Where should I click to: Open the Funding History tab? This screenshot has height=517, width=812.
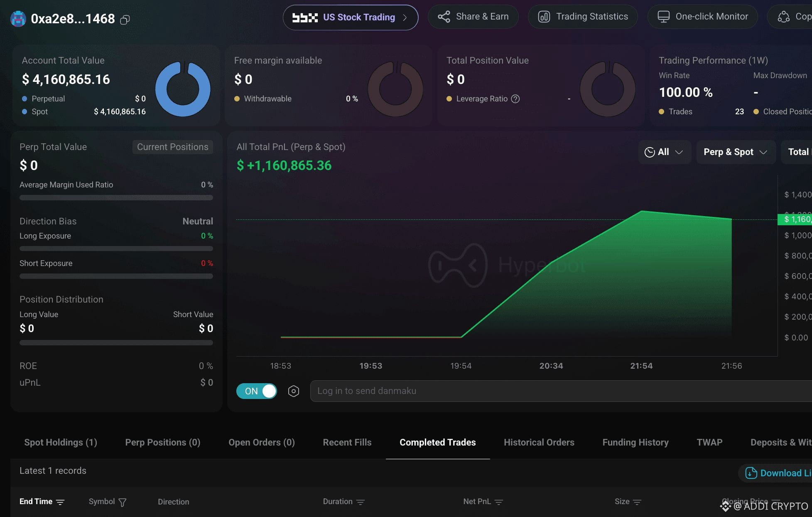[635, 443]
